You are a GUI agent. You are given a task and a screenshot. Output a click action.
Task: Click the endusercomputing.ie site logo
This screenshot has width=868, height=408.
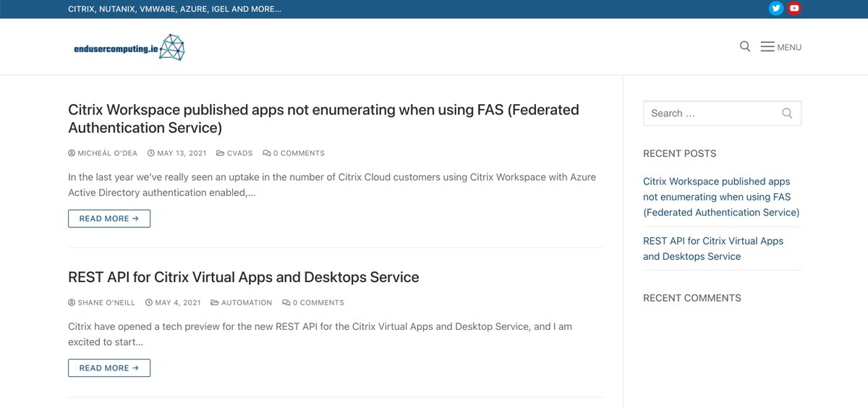coord(129,48)
